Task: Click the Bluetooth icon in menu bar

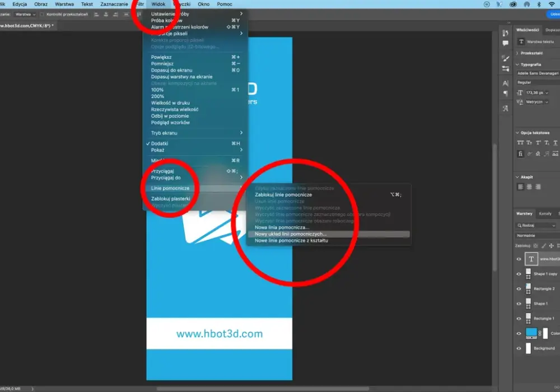Action: [x=539, y=4]
